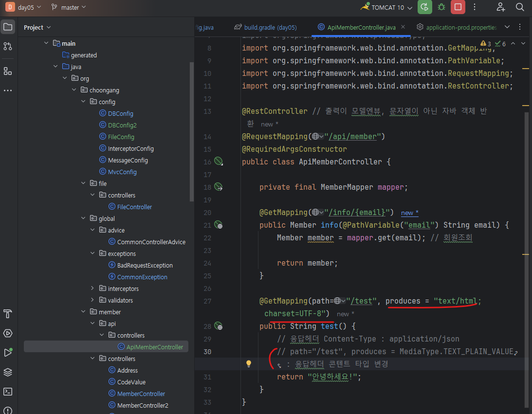The width and height of the screenshot is (532, 414).
Task: Collapse the member package
Action: click(x=83, y=311)
